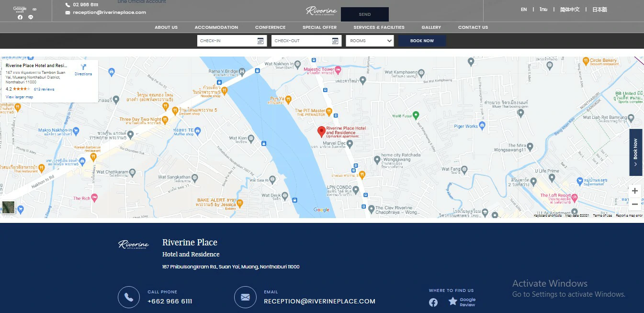The height and width of the screenshot is (313, 644).
Task: Click the Majestic Tower hotel marker
Action: click(x=338, y=70)
